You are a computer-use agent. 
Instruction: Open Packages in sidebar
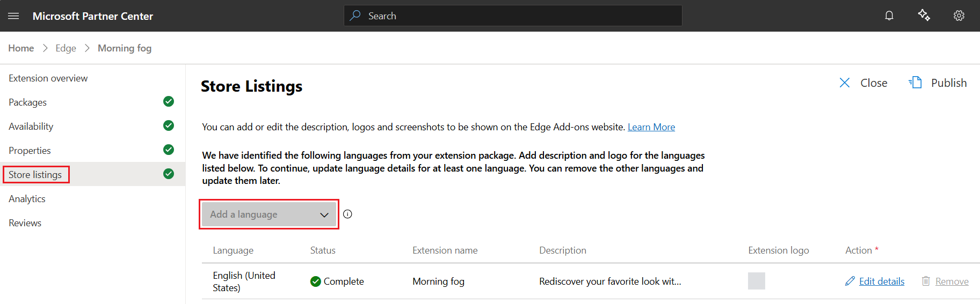pyautogui.click(x=27, y=102)
